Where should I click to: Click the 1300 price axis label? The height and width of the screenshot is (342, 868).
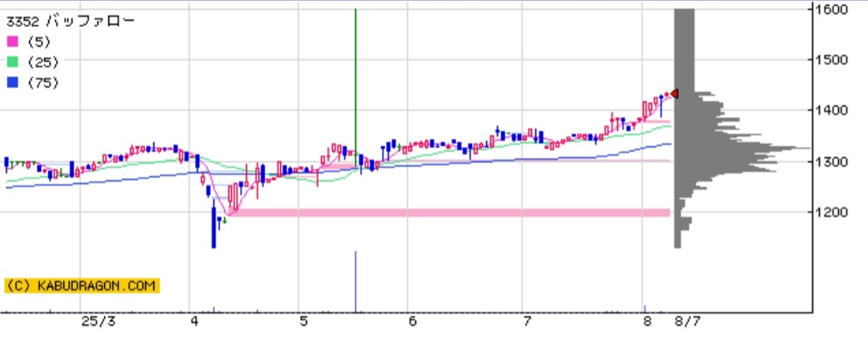(833, 162)
